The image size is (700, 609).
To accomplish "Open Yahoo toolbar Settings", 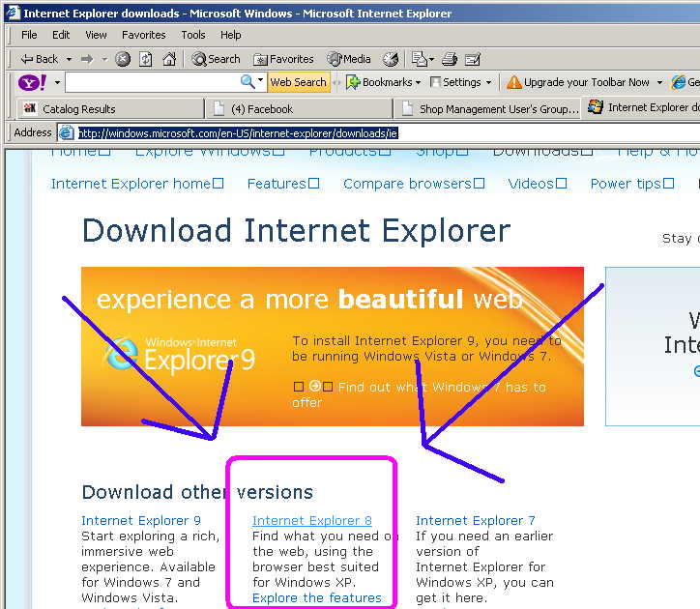I will (x=455, y=82).
